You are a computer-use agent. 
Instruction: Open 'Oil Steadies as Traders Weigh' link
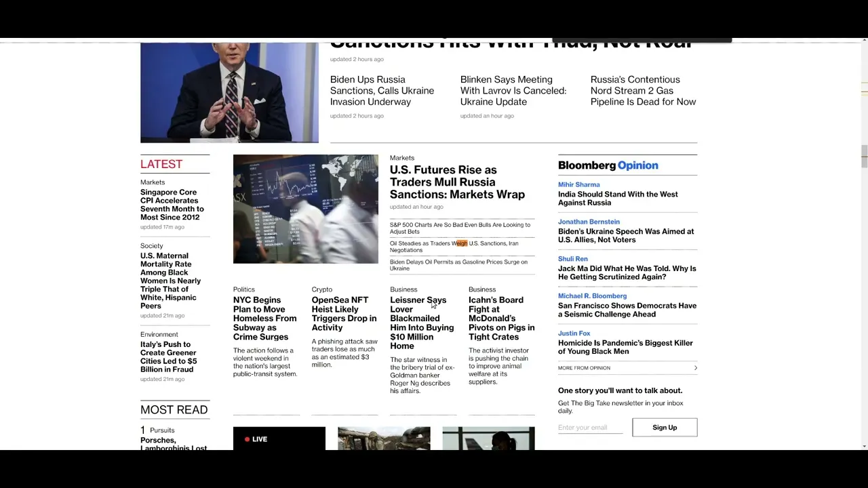click(x=454, y=246)
